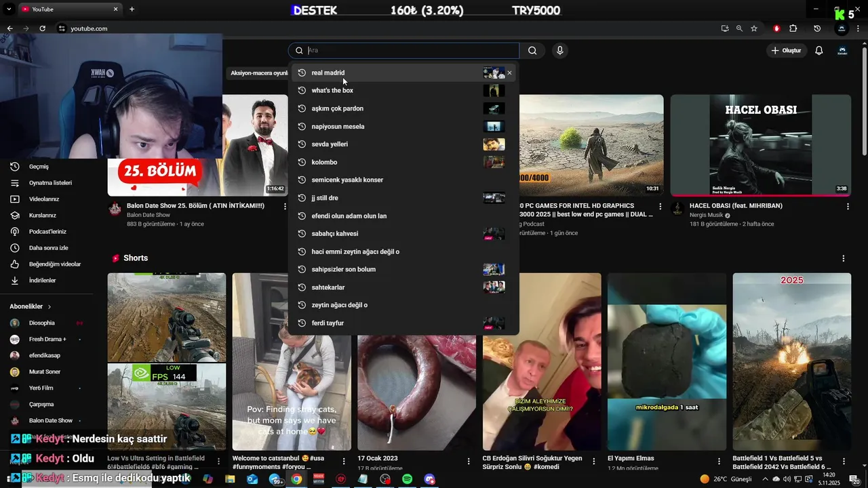Open more options for HACEL OBASI video
This screenshot has height=488, width=868.
tap(848, 206)
